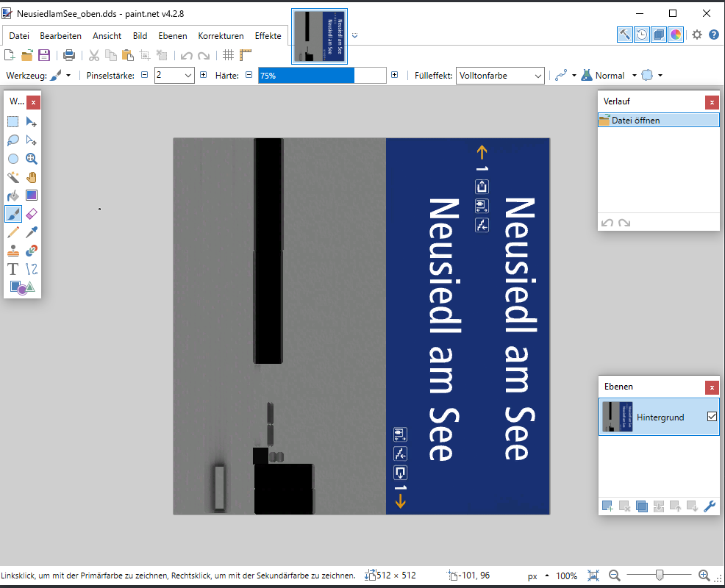Toggle the pixel grid display
Image resolution: width=725 pixels, height=588 pixels.
(229, 55)
